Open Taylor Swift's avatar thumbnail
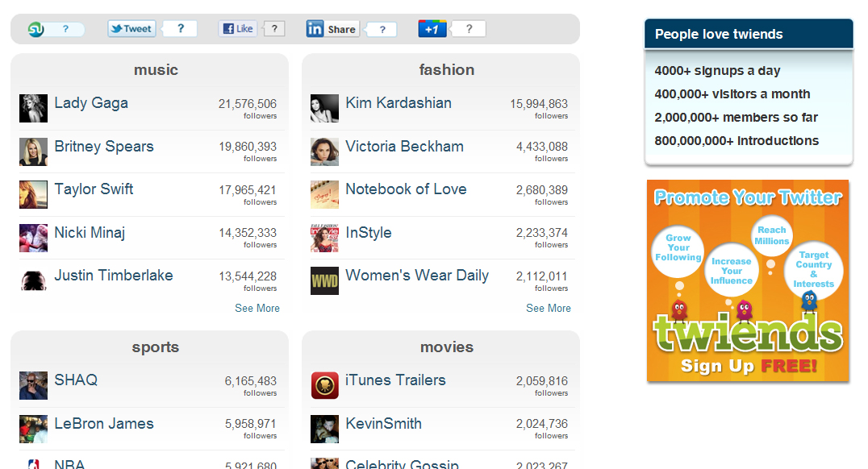 click(33, 195)
